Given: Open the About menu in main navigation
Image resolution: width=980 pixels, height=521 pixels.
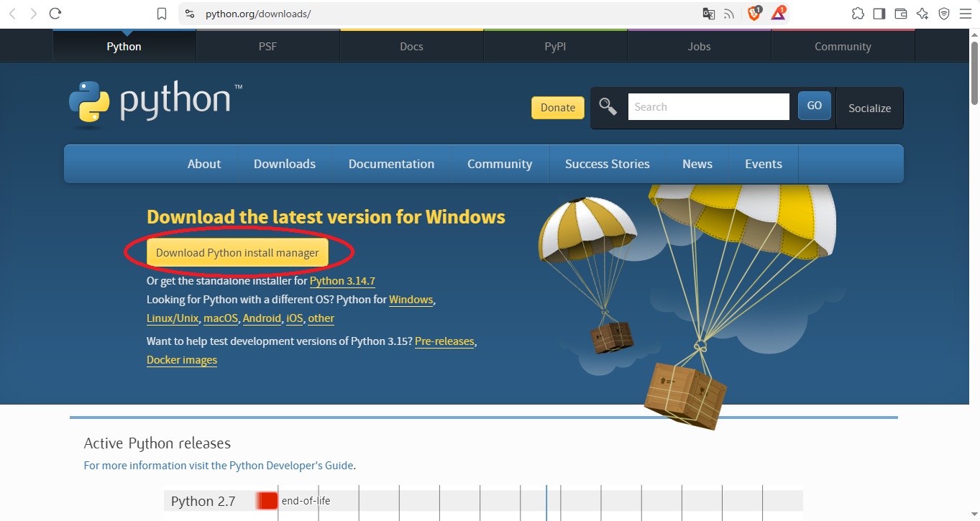Looking at the screenshot, I should point(204,164).
